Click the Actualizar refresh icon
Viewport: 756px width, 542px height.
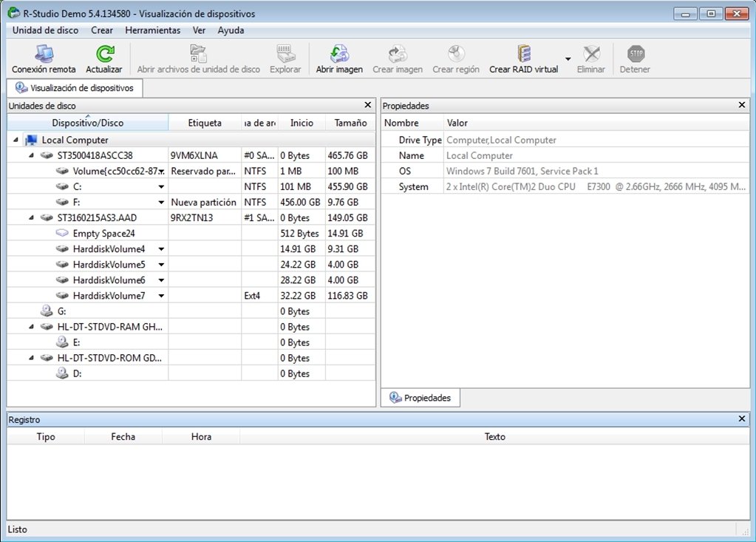(104, 53)
